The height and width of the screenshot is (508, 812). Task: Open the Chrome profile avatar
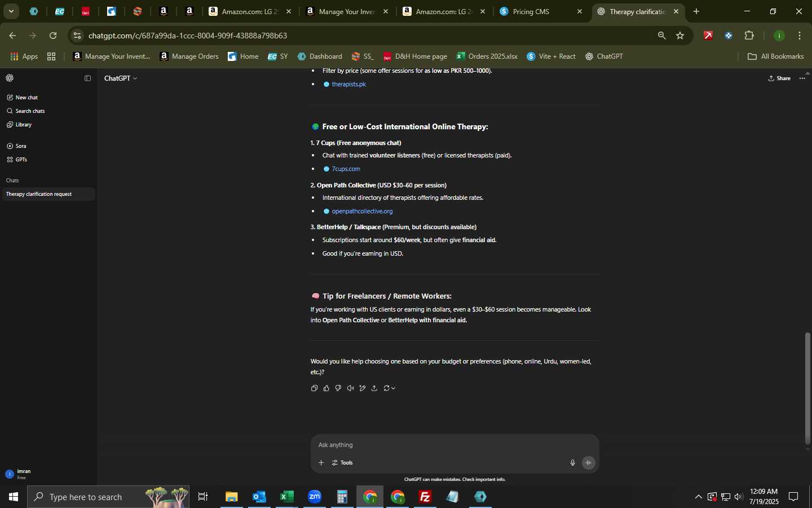point(779,36)
